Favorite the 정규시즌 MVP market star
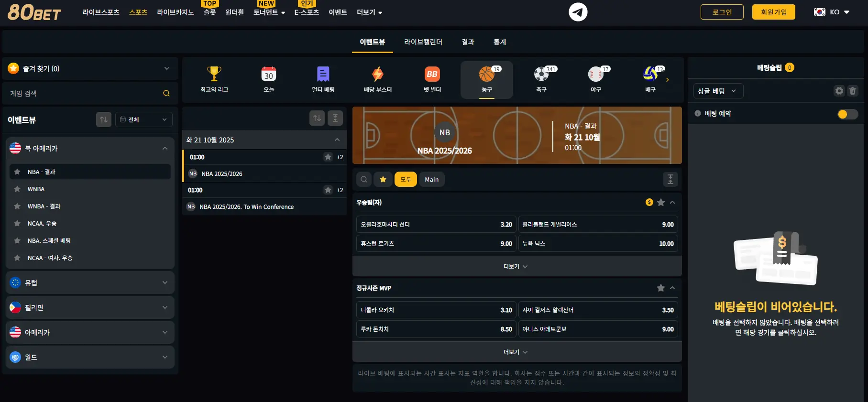The height and width of the screenshot is (402, 868). click(661, 288)
